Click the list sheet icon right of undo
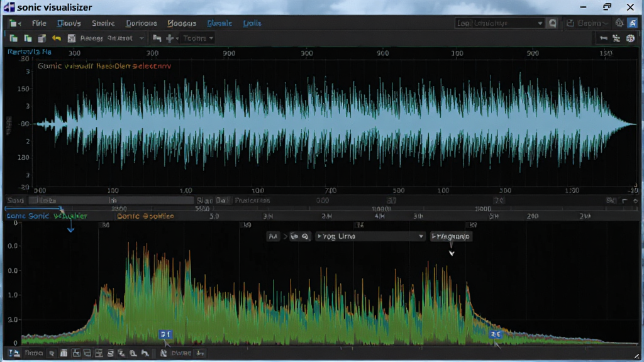Screen dimensions: 644x362 click(72, 38)
